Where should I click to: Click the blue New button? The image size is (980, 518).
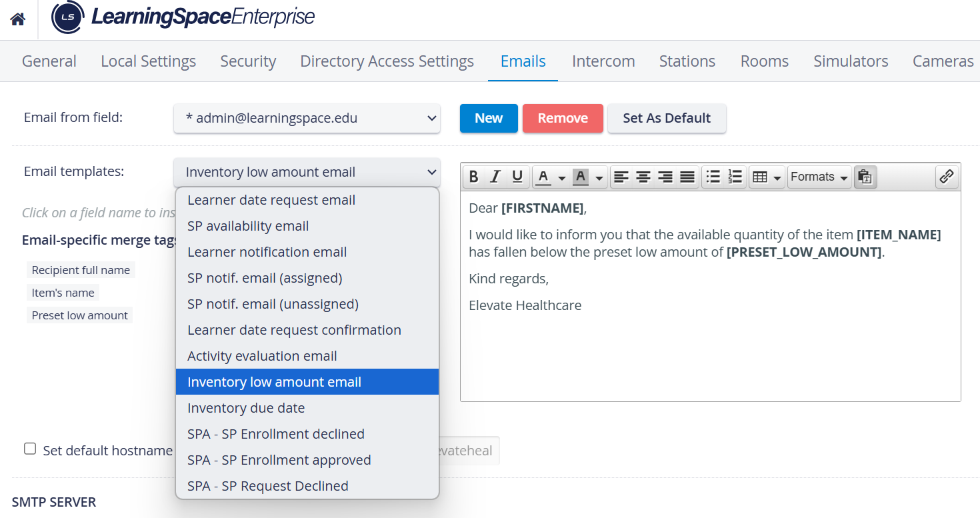(x=489, y=118)
